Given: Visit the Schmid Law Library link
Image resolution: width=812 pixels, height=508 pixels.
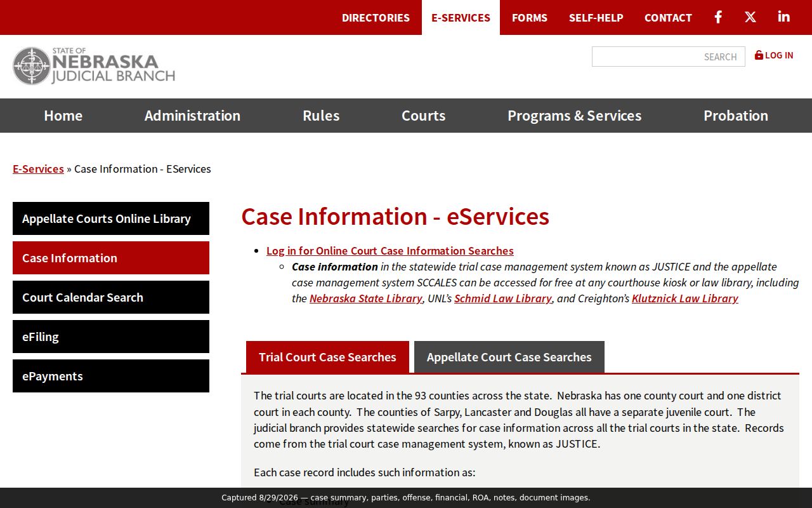Looking at the screenshot, I should point(503,298).
